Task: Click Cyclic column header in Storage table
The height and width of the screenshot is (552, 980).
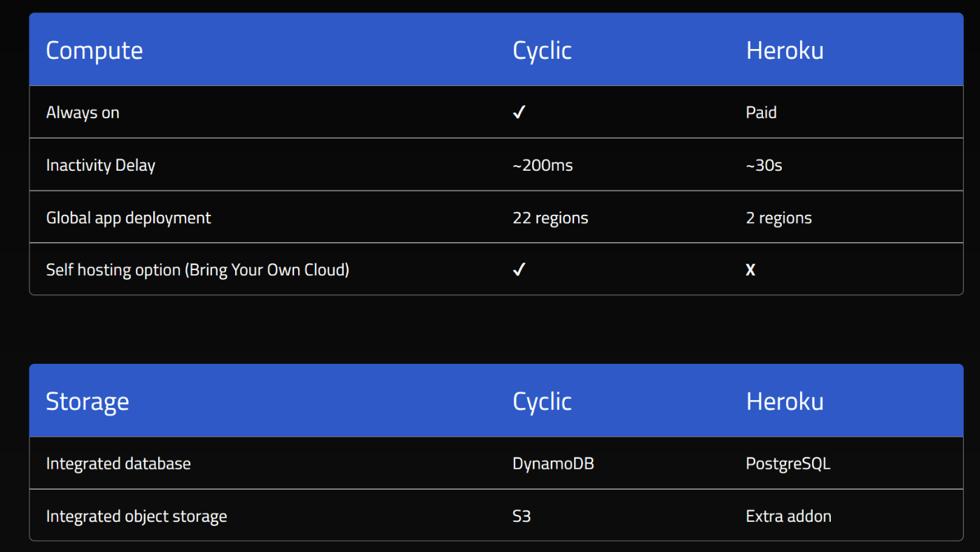Action: [x=542, y=402]
